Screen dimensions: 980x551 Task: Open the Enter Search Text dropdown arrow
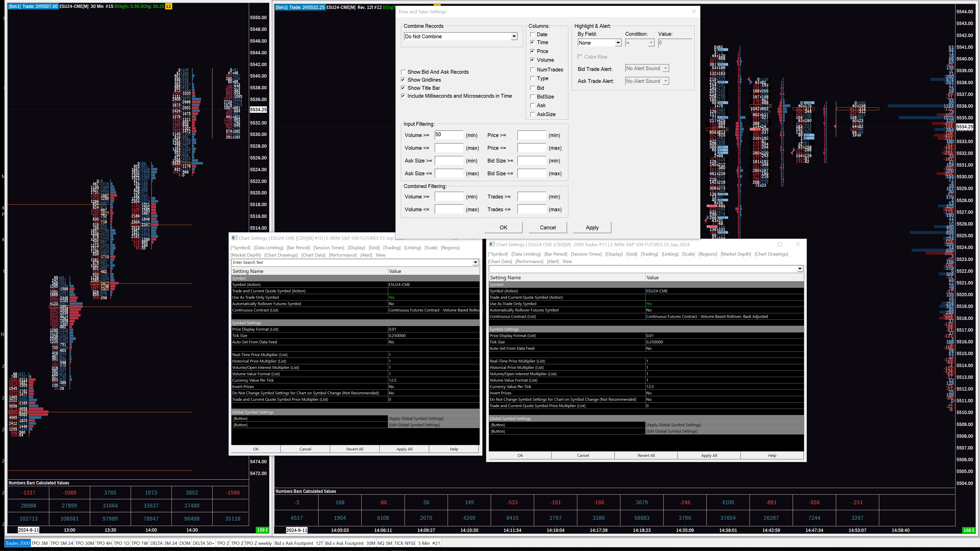[475, 262]
